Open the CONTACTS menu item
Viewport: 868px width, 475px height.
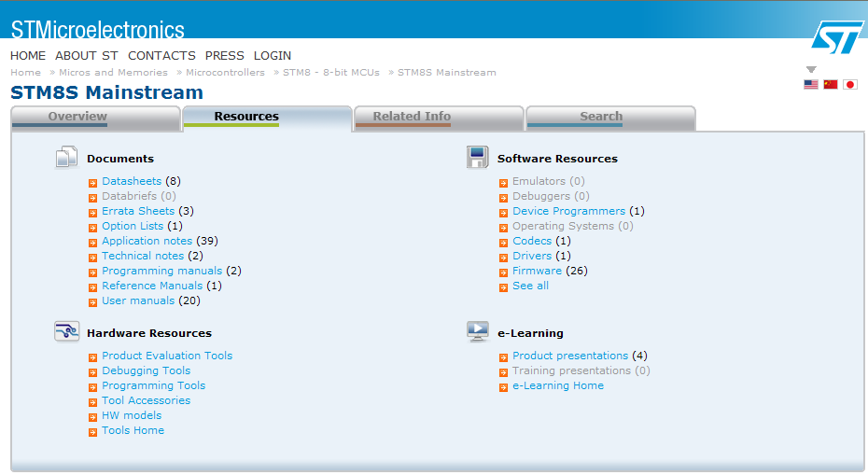point(161,55)
